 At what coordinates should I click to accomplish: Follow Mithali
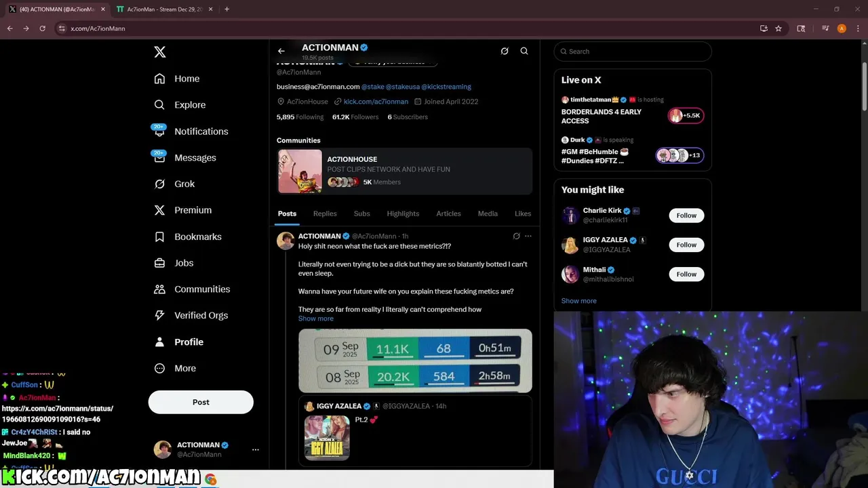(x=686, y=274)
